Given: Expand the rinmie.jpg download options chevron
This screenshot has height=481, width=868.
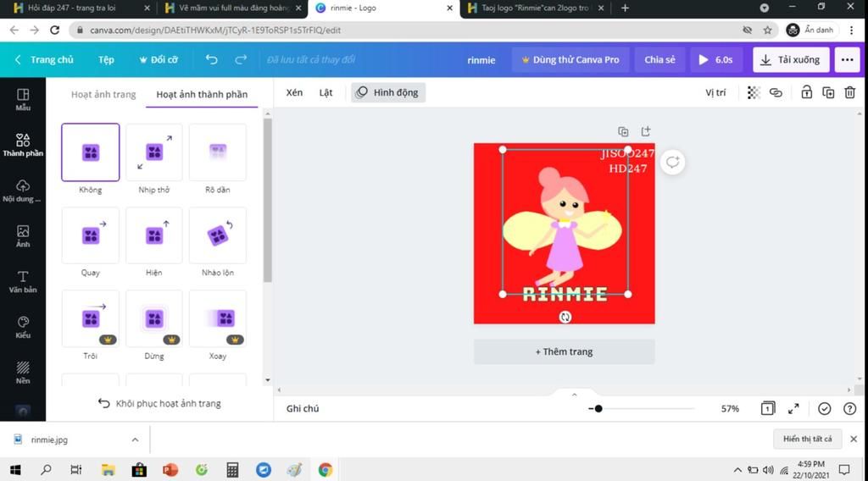Looking at the screenshot, I should point(135,440).
